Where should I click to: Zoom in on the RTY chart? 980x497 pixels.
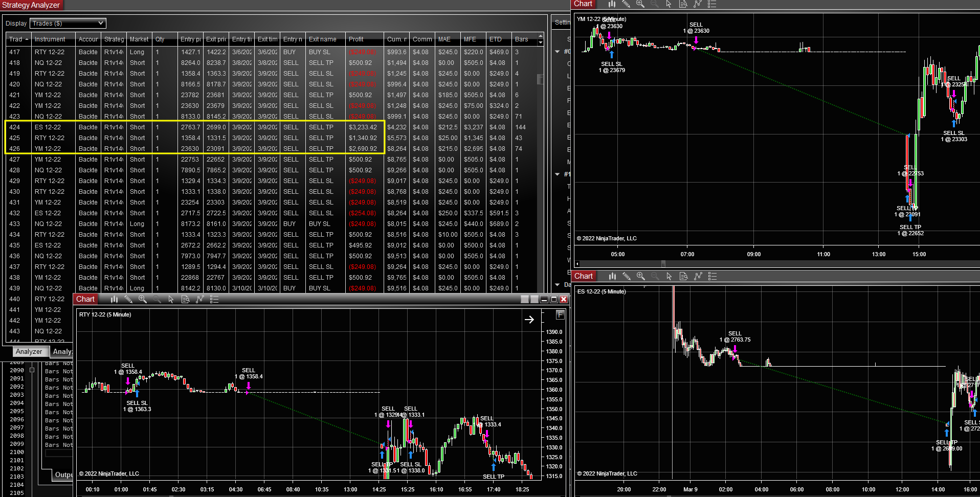click(143, 299)
